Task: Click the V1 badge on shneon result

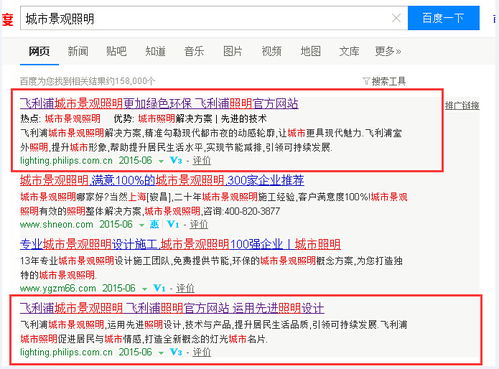Action: (173, 224)
